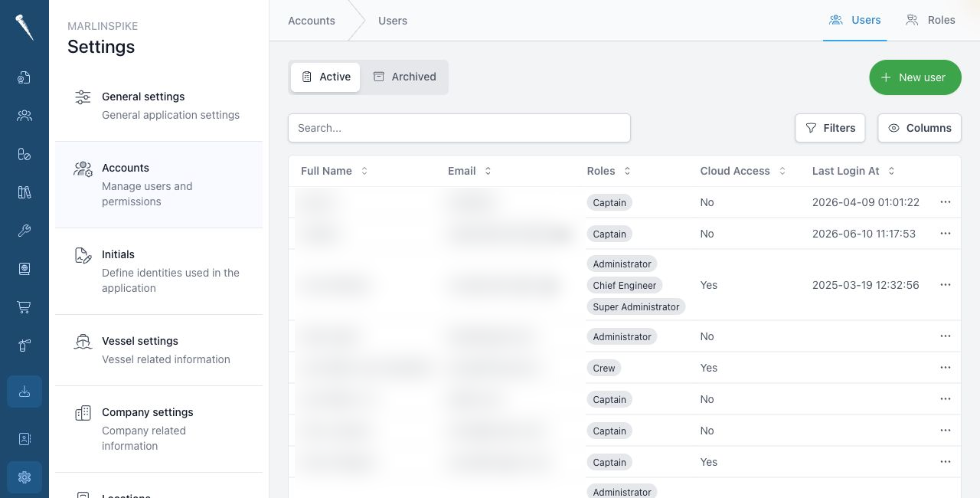This screenshot has width=980, height=498.
Task: Click the Vessel settings ship icon
Action: pos(83,342)
